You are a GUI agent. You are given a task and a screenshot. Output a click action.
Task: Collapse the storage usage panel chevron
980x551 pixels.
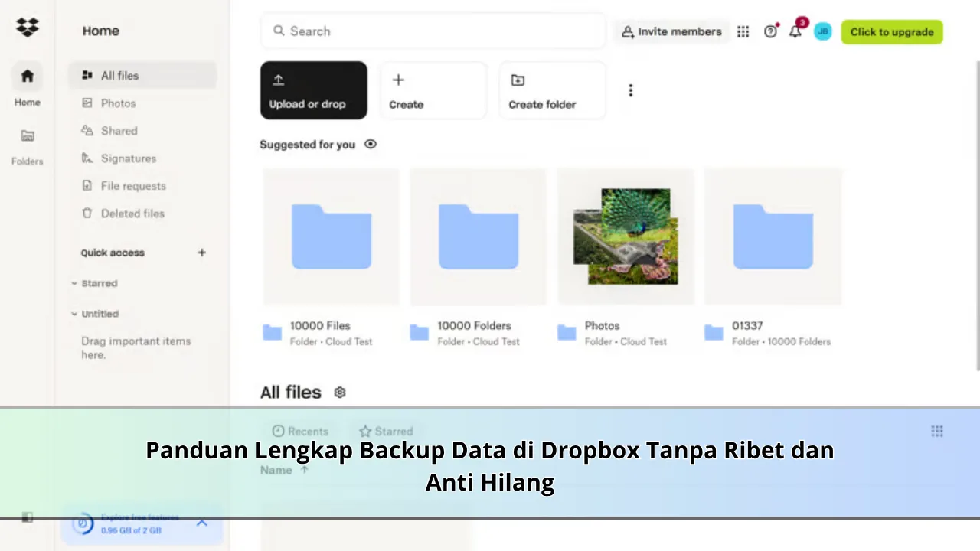coord(202,523)
